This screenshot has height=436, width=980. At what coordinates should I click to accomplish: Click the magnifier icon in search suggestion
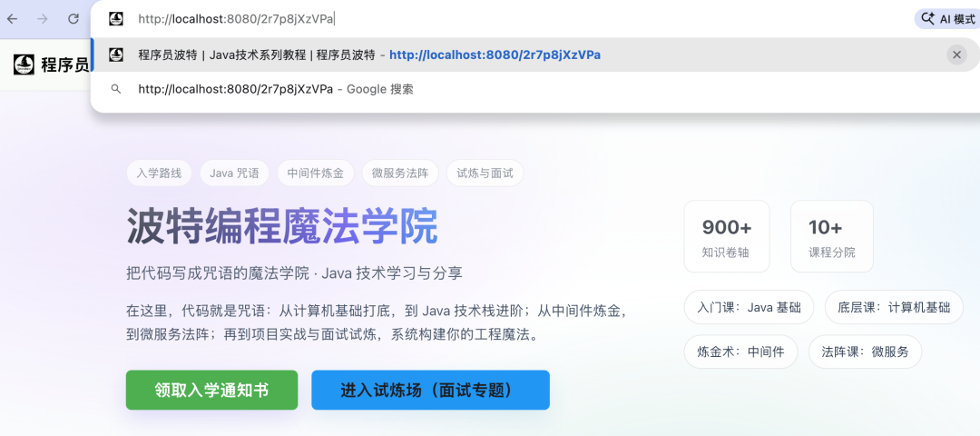point(115,89)
